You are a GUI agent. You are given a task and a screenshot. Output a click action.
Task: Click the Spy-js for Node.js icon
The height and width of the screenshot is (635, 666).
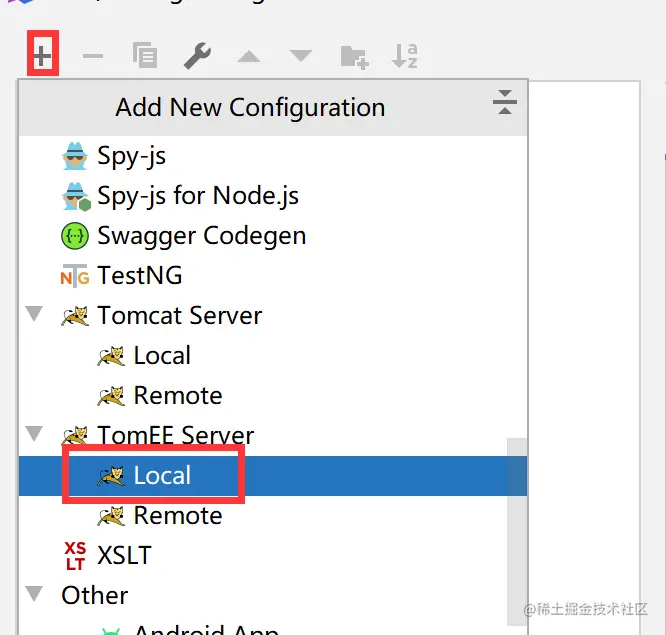[76, 196]
